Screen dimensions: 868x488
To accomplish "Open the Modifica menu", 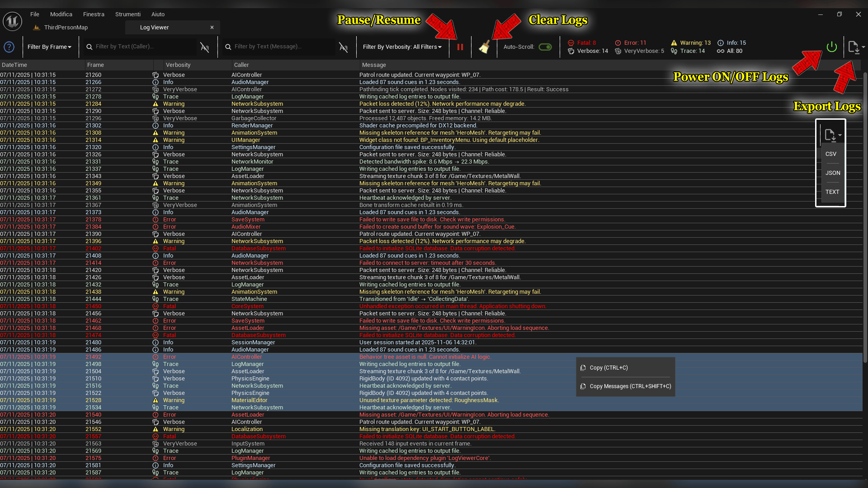I will [x=61, y=14].
